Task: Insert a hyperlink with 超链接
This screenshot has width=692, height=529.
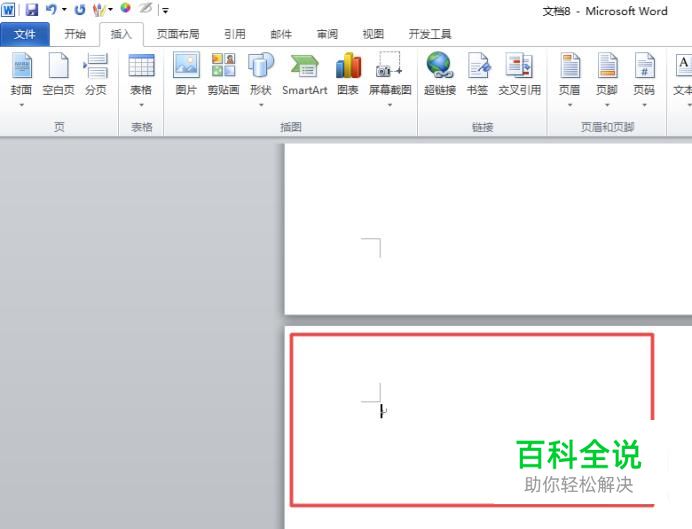Action: point(440,74)
